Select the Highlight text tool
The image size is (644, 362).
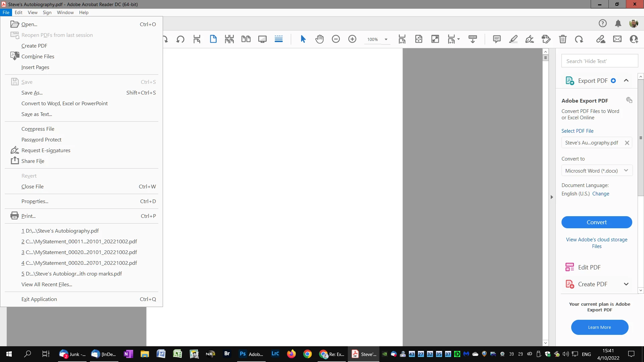point(513,39)
